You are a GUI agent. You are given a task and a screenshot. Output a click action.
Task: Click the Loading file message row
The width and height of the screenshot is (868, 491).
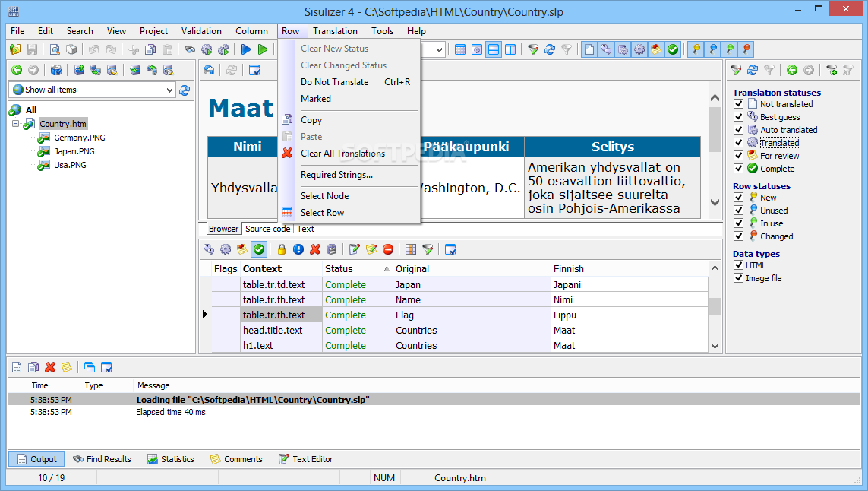434,400
